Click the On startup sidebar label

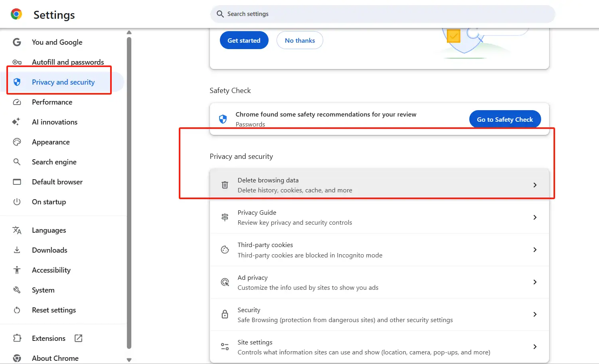click(49, 202)
